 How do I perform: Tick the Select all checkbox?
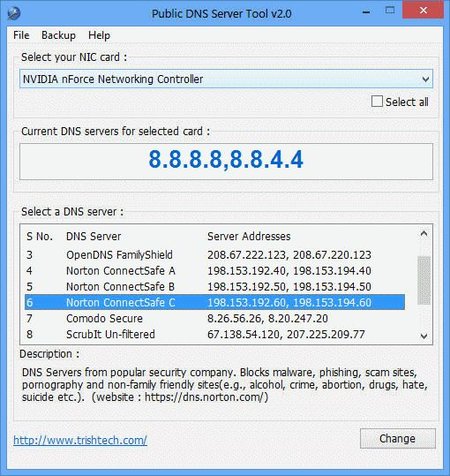pos(377,101)
